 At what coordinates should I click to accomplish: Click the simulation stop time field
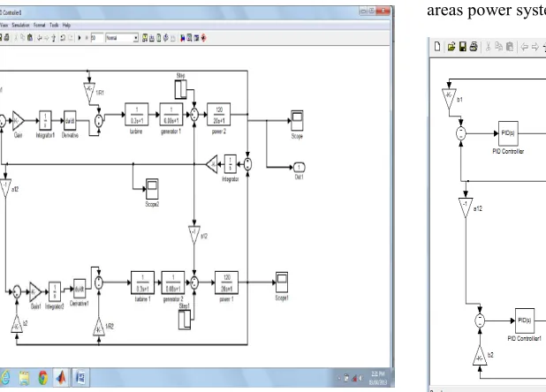(x=97, y=38)
